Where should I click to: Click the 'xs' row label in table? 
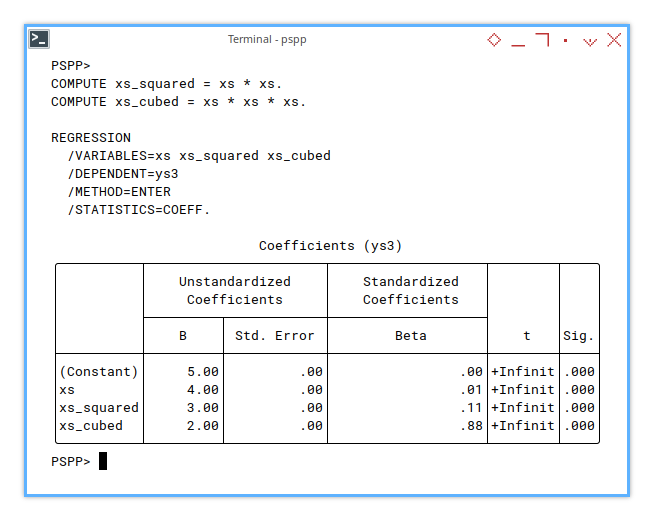pyautogui.click(x=67, y=390)
